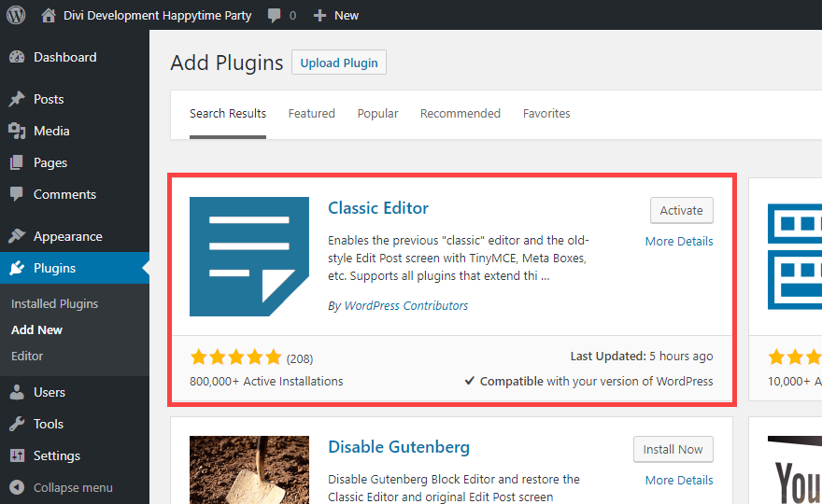Click the Upload Plugin button

(339, 63)
